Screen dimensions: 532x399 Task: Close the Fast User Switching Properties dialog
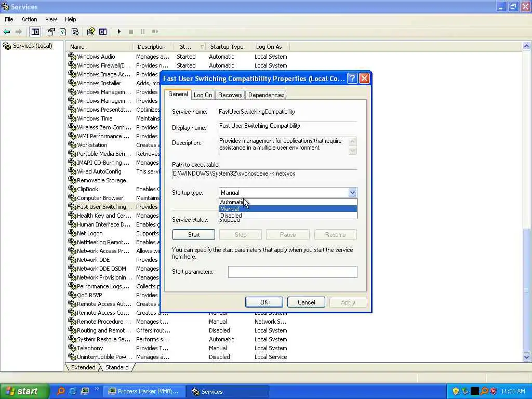(x=364, y=78)
